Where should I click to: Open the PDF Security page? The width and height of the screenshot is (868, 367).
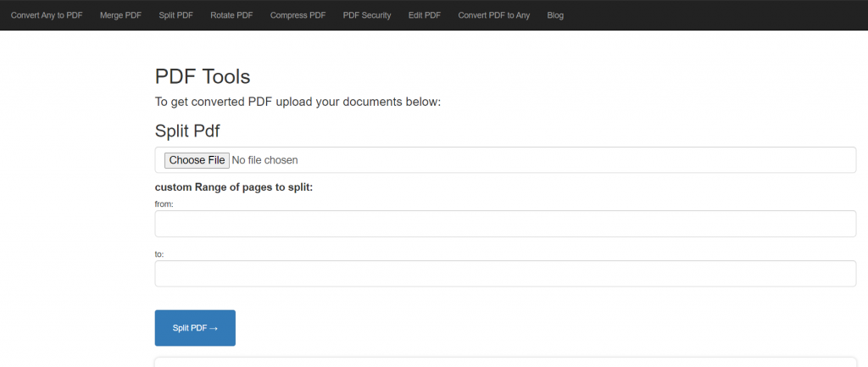coord(367,15)
